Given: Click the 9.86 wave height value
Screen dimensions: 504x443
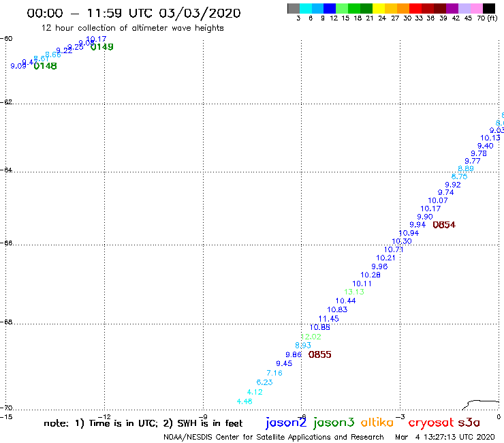Looking at the screenshot, I should (294, 354).
